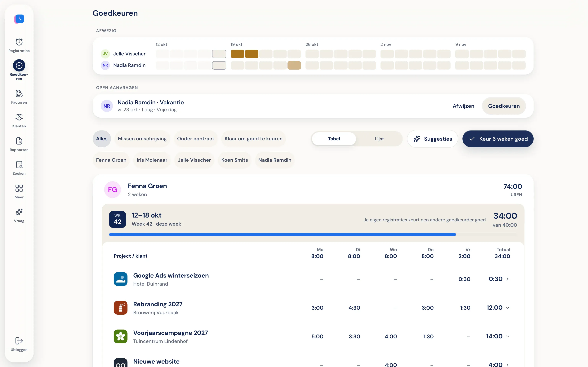The image size is (588, 367).
Task: Click Keur 6 weken goed
Action: point(498,139)
